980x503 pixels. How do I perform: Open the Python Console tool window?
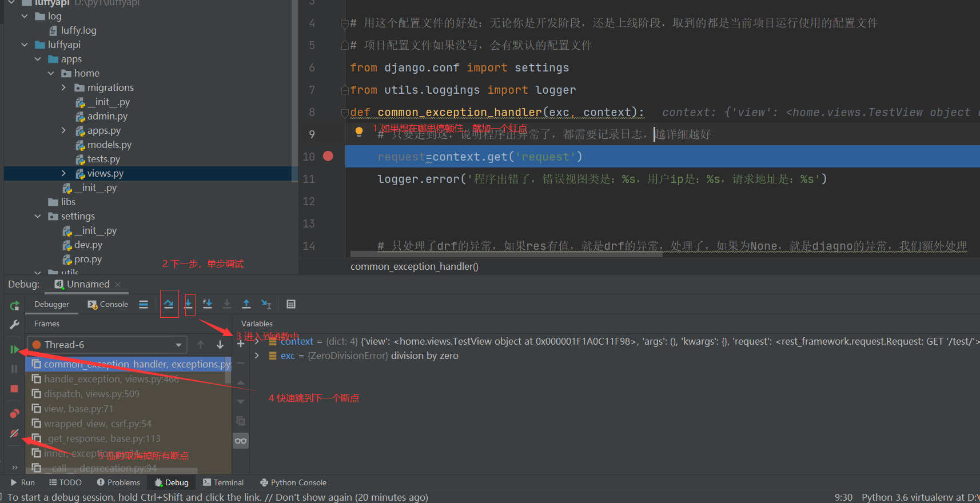click(x=293, y=482)
